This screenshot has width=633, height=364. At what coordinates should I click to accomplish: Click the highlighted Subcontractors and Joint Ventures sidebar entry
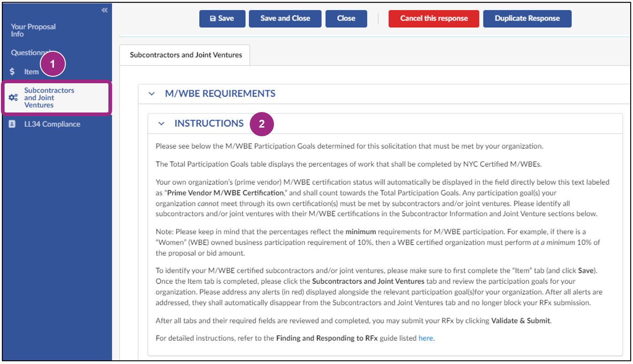click(49, 97)
